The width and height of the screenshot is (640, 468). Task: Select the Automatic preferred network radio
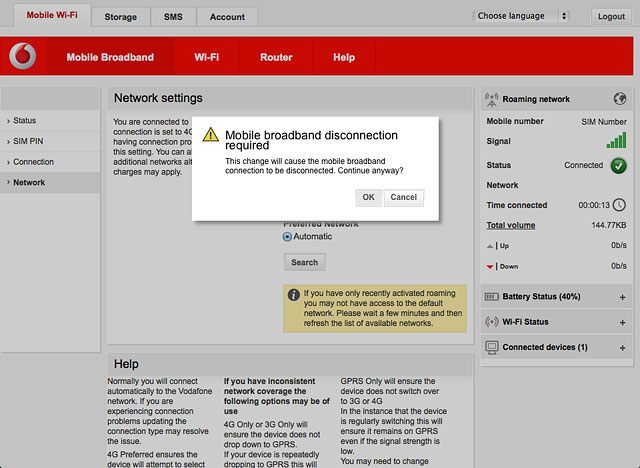pyautogui.click(x=287, y=237)
